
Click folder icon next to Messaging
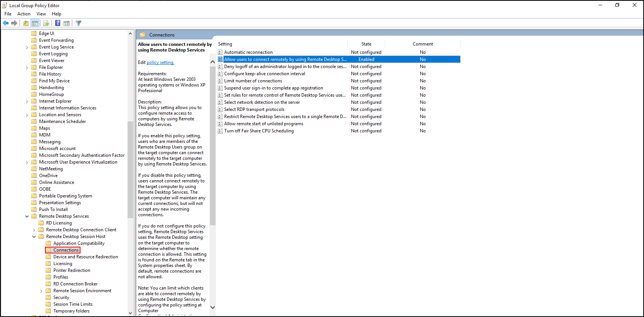coord(34,142)
